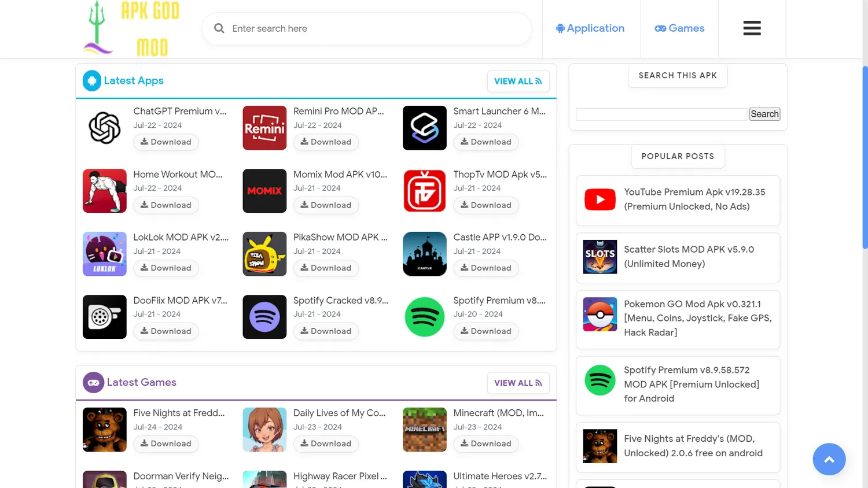Download Daily Lives of My Countryside
The width and height of the screenshot is (868, 488).
[326, 444]
